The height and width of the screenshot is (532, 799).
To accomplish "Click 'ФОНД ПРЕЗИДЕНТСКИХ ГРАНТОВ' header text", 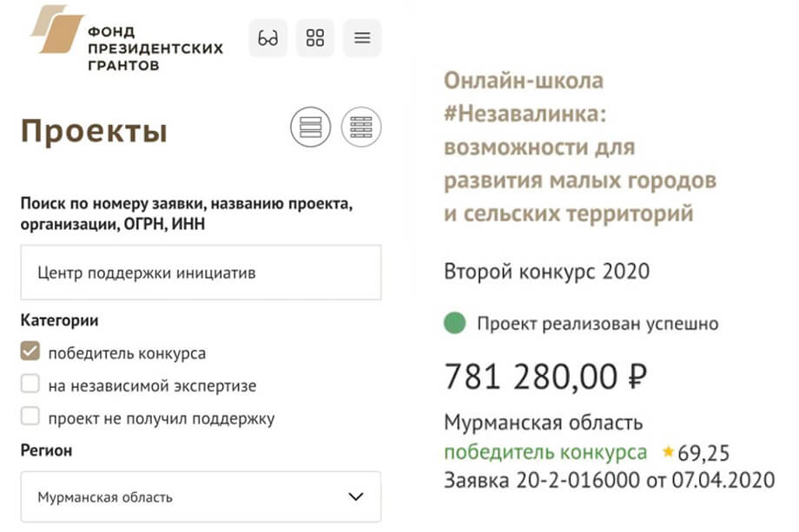I will 155,49.
